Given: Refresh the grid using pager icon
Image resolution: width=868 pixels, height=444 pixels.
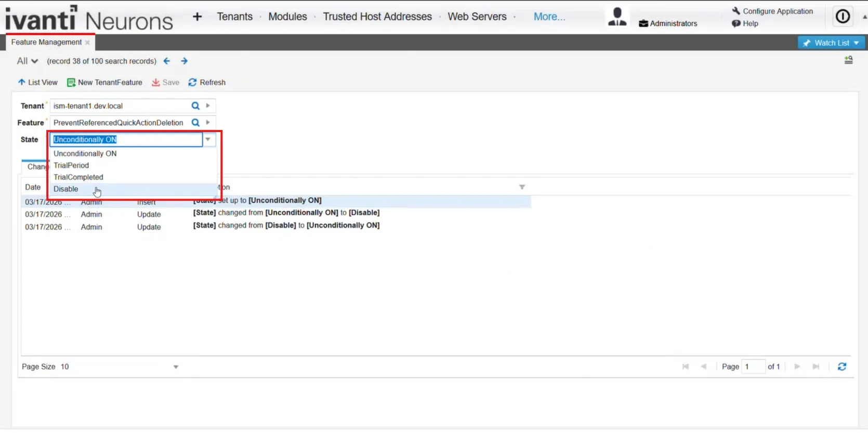Looking at the screenshot, I should click(x=842, y=367).
